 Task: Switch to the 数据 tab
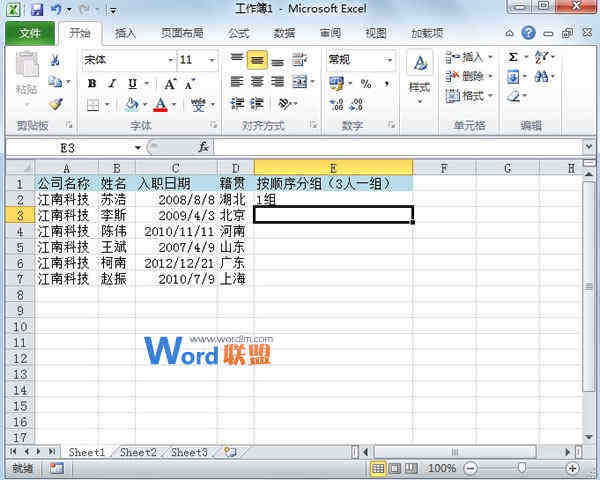coord(284,33)
